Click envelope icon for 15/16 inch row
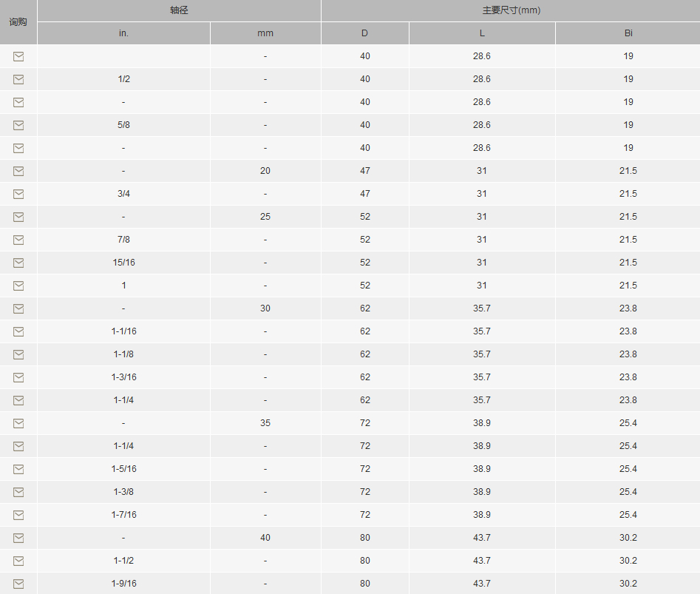 coord(18,263)
